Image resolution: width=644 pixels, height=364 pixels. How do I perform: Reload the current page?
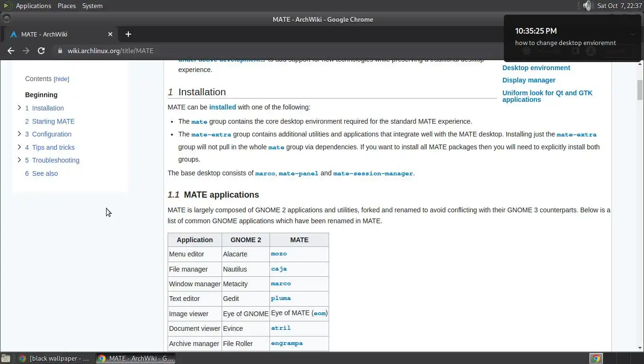[41, 51]
